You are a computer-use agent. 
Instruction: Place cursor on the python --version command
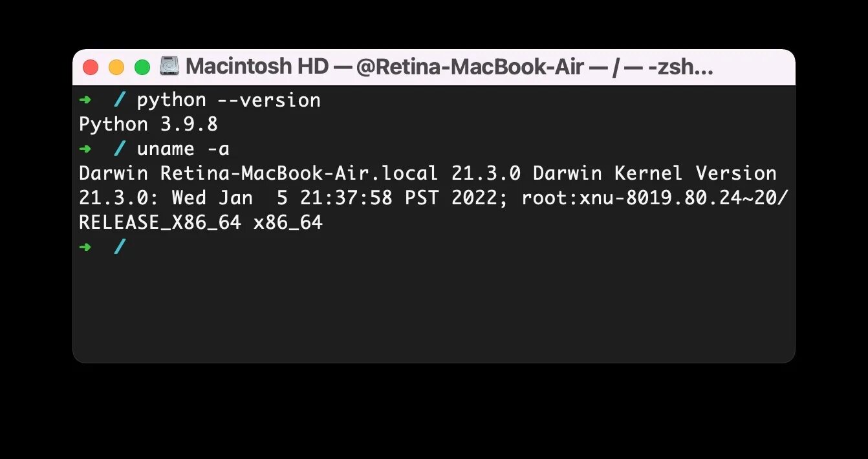point(228,100)
